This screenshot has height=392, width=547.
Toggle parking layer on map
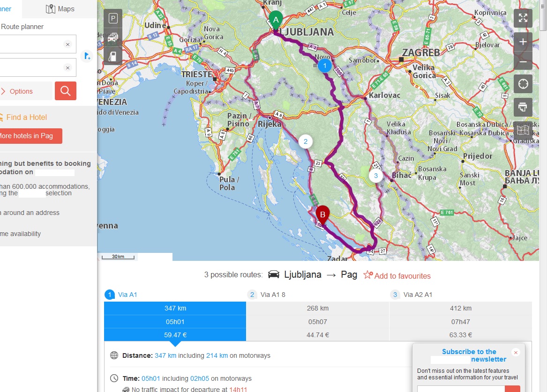tap(112, 19)
